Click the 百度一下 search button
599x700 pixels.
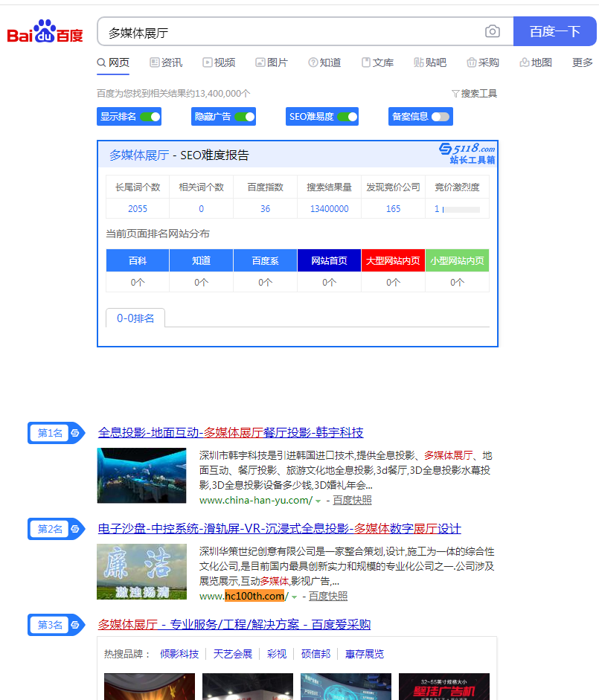pyautogui.click(x=555, y=31)
